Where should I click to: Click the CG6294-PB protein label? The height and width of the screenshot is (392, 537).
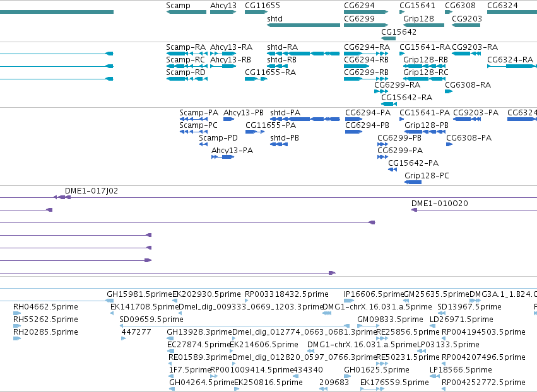367,125
